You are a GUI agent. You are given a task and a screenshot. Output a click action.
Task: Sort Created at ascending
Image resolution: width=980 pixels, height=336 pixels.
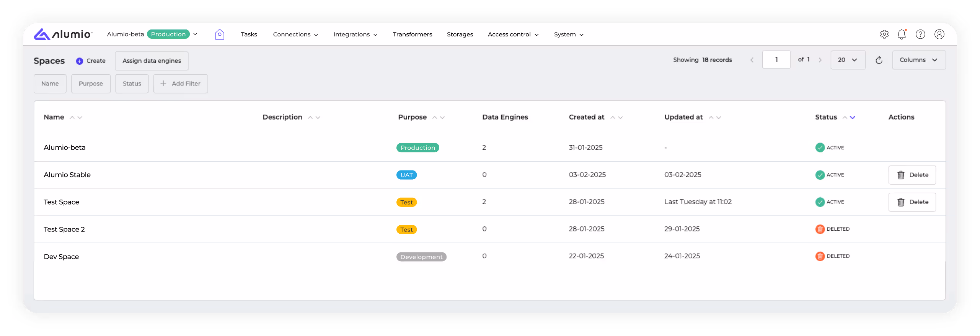click(x=613, y=118)
